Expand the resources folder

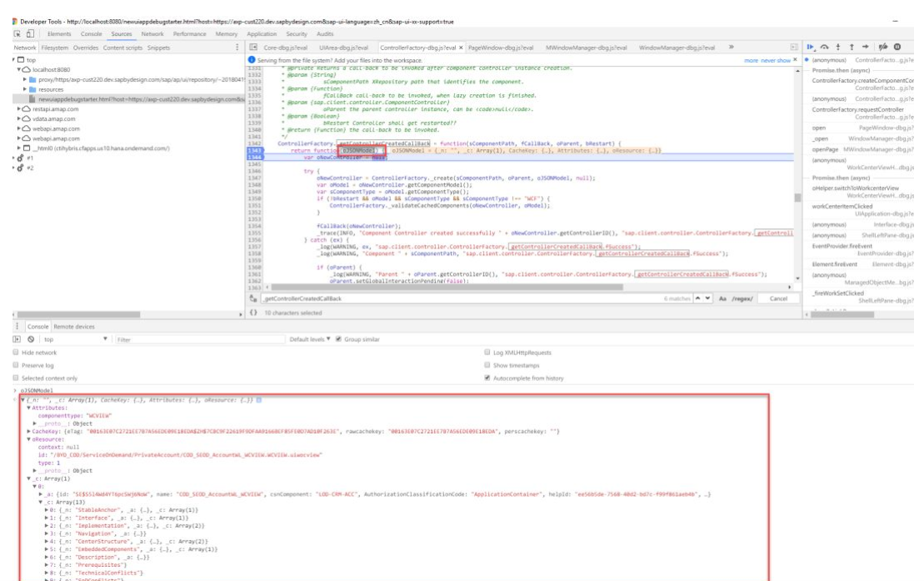[x=25, y=89]
